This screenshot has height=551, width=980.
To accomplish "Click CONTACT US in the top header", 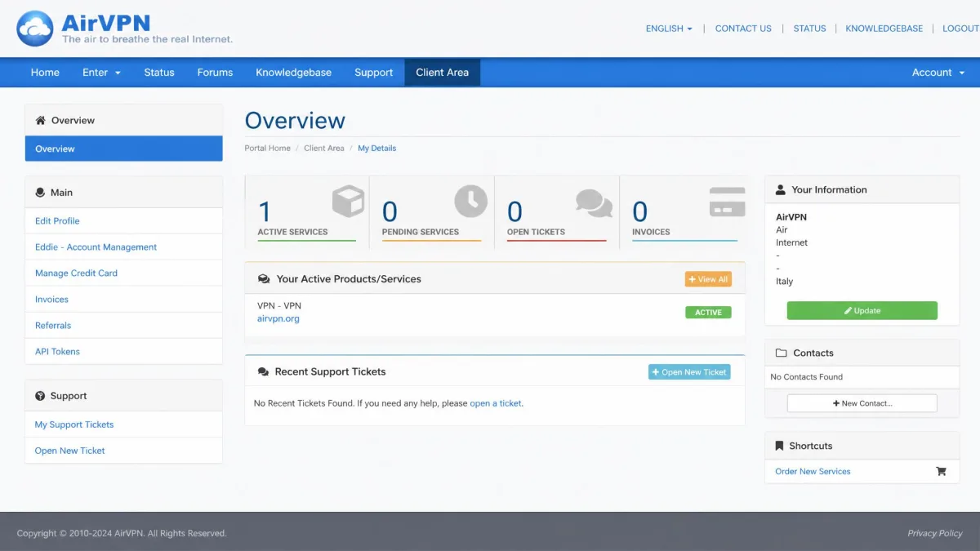I will 743,29.
